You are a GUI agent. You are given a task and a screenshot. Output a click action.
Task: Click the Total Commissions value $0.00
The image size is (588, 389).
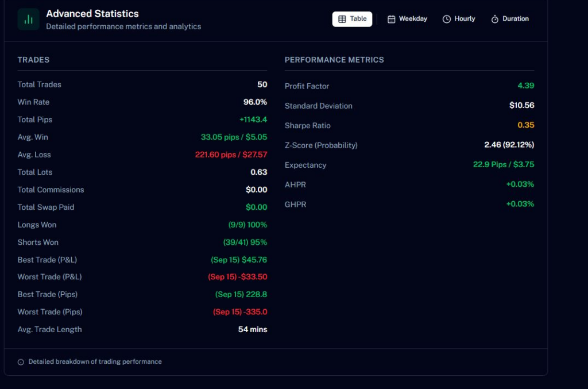257,190
